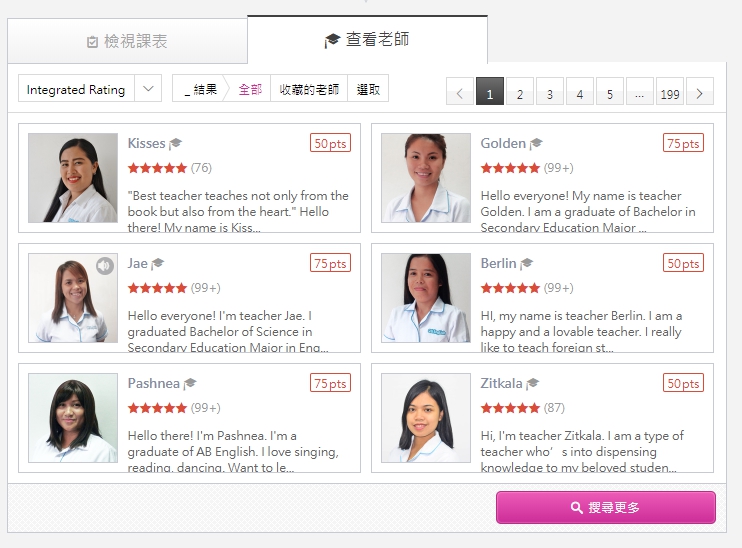Go to previous page arrow
The width and height of the screenshot is (742, 548).
[460, 91]
